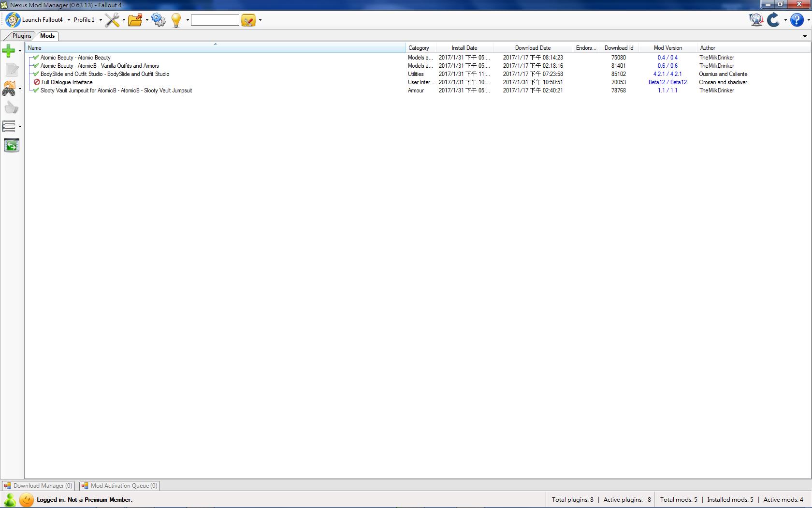Viewport: 812px width, 508px height.
Task: Click the orange smiley face icon
Action: 27,500
